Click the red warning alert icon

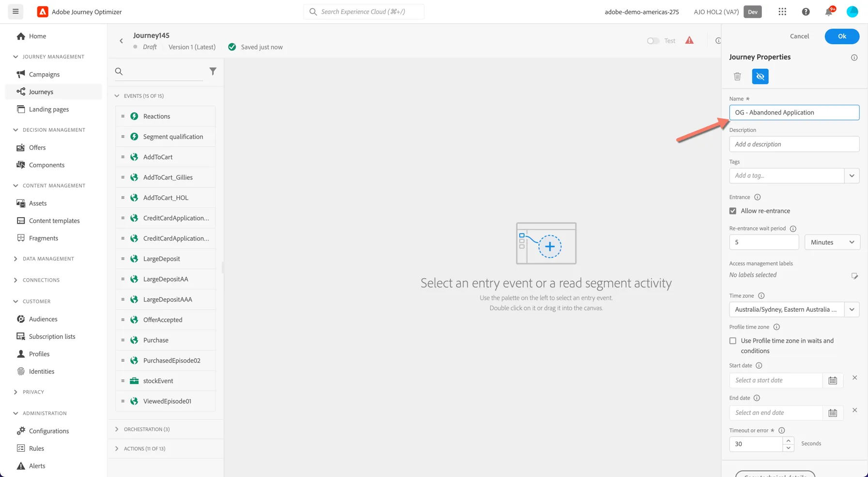(x=689, y=41)
